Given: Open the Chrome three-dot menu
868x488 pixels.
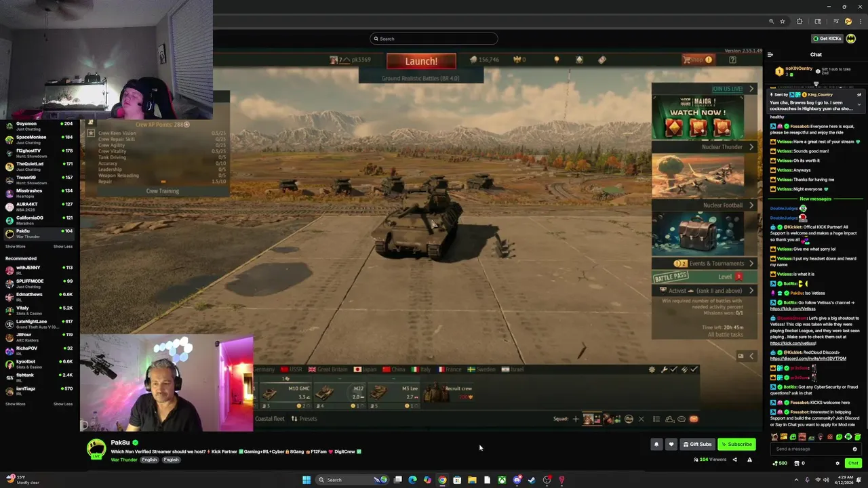Looking at the screenshot, I should [859, 22].
